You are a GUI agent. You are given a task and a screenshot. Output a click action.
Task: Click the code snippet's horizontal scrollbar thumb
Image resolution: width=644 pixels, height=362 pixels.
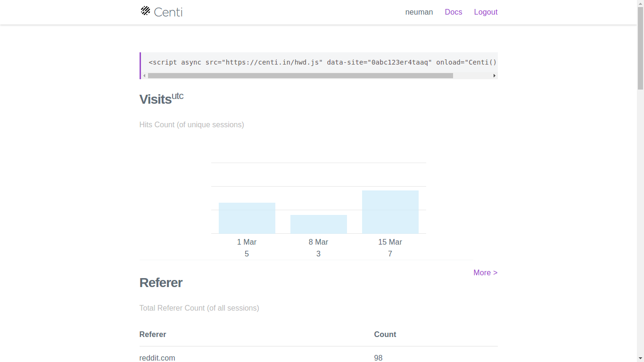click(x=300, y=75)
